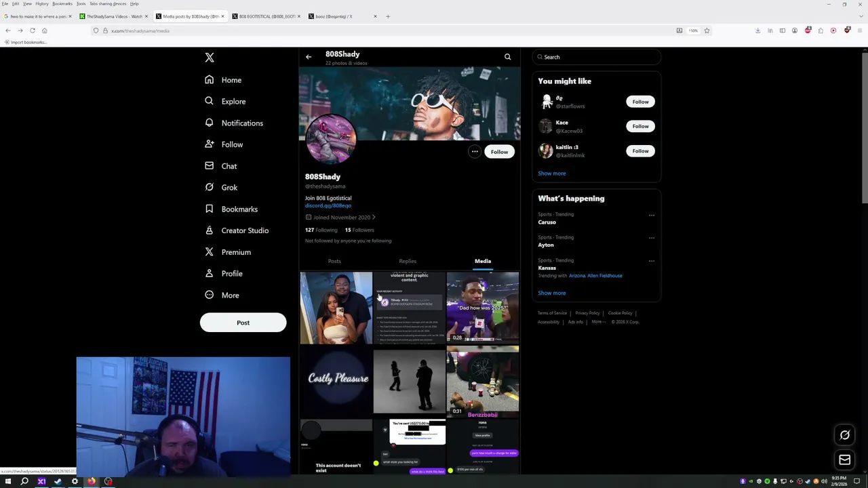Open the browser Downloads icon

click(x=757, y=30)
